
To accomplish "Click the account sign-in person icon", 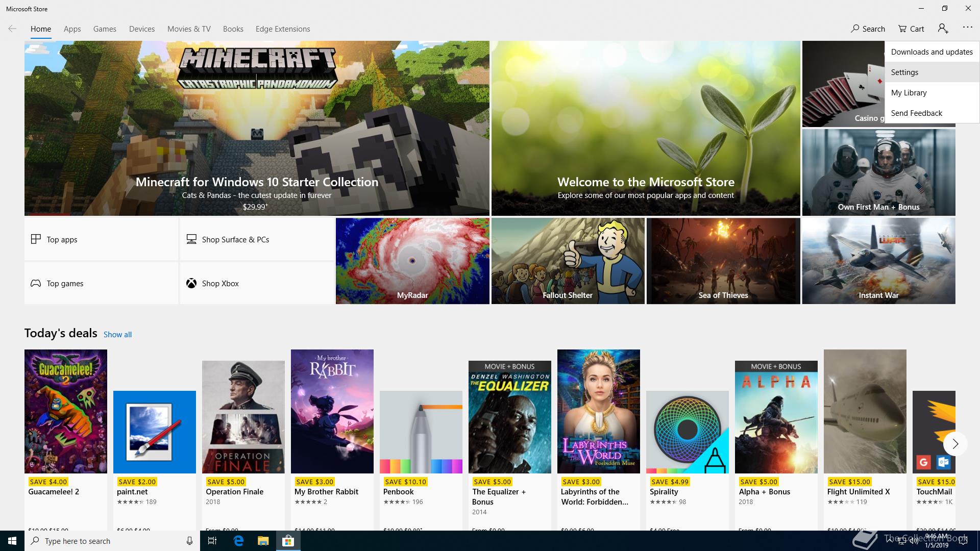I will (943, 29).
